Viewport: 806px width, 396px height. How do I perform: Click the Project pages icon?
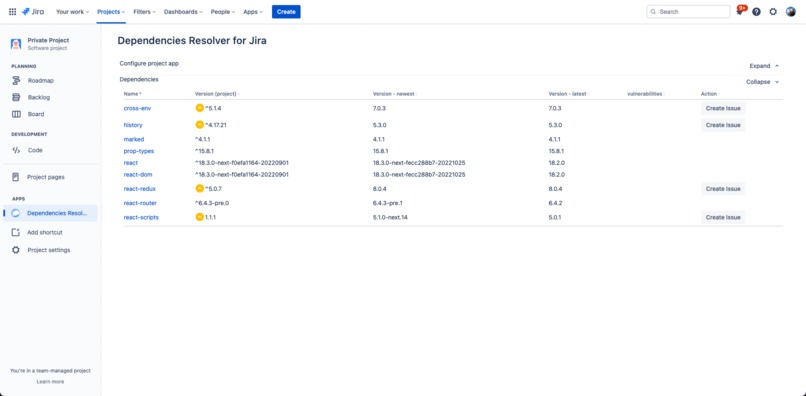(16, 177)
